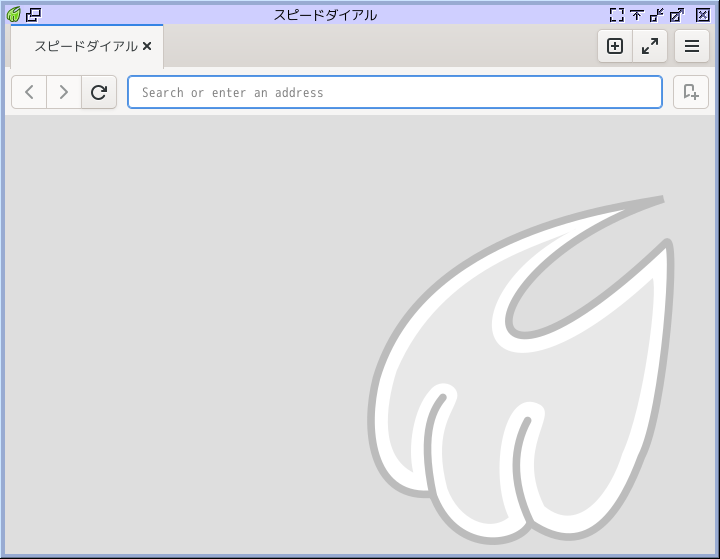720x559 pixels.
Task: Reload the current page
Action: coord(99,92)
